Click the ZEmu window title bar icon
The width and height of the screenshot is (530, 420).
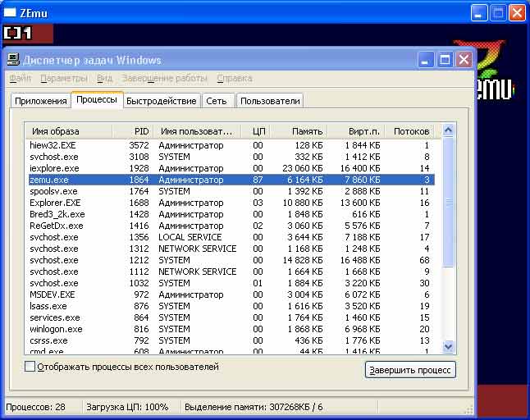click(x=11, y=12)
